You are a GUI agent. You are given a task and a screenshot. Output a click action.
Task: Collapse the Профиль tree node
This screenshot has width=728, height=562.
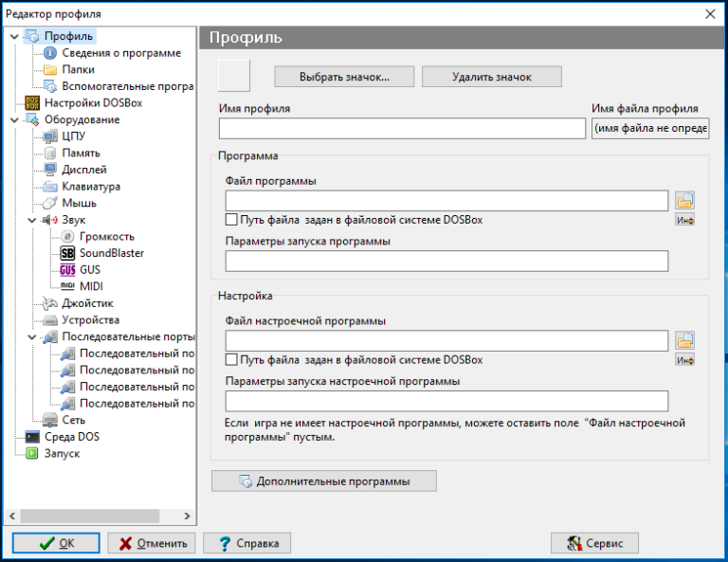point(13,37)
